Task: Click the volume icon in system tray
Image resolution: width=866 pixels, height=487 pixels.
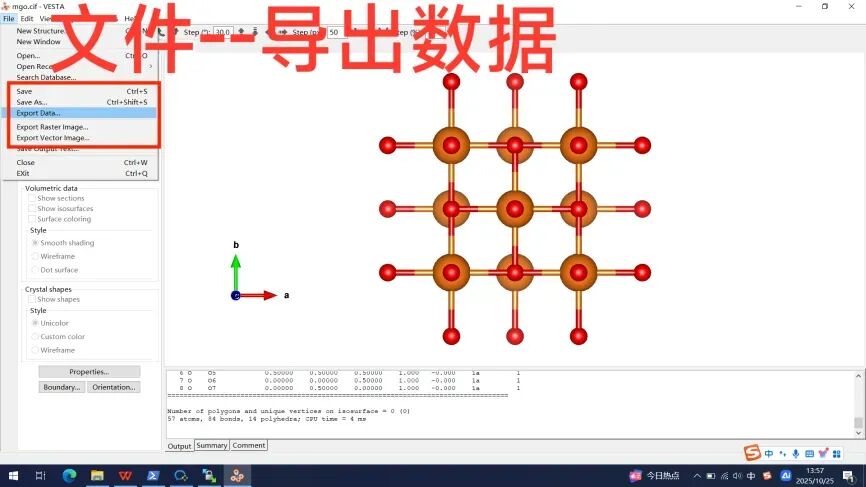Action: click(x=737, y=476)
